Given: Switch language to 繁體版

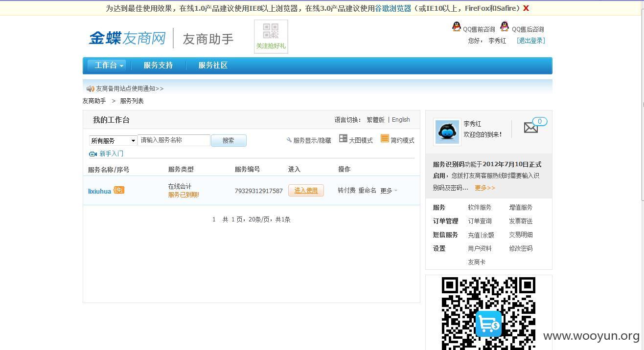Looking at the screenshot, I should [376, 120].
